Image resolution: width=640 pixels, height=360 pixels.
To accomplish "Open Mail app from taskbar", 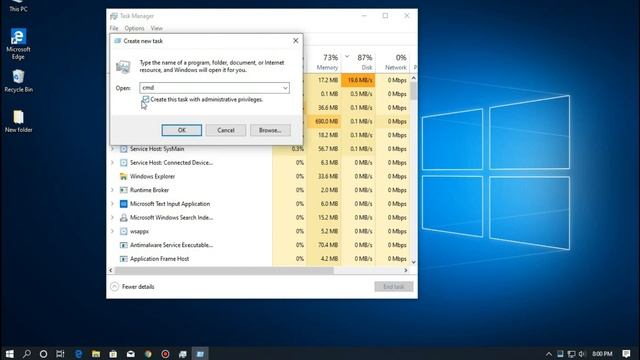I will click(x=131, y=354).
